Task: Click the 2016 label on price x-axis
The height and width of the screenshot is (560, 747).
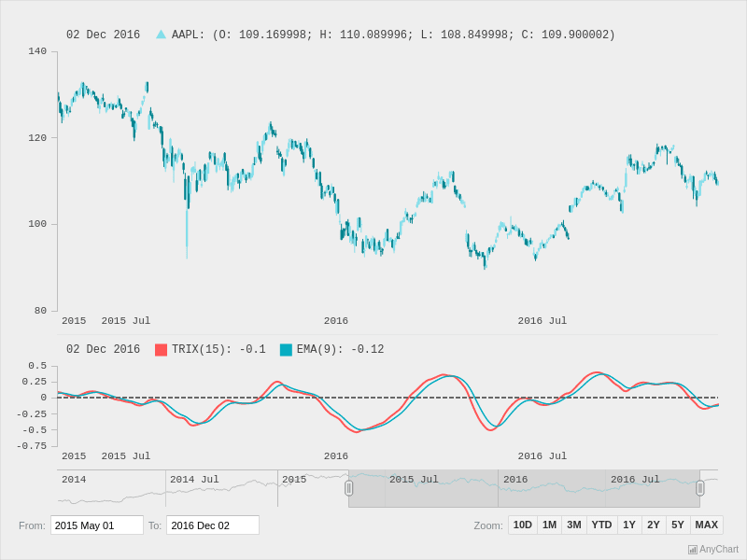Action: (x=336, y=321)
